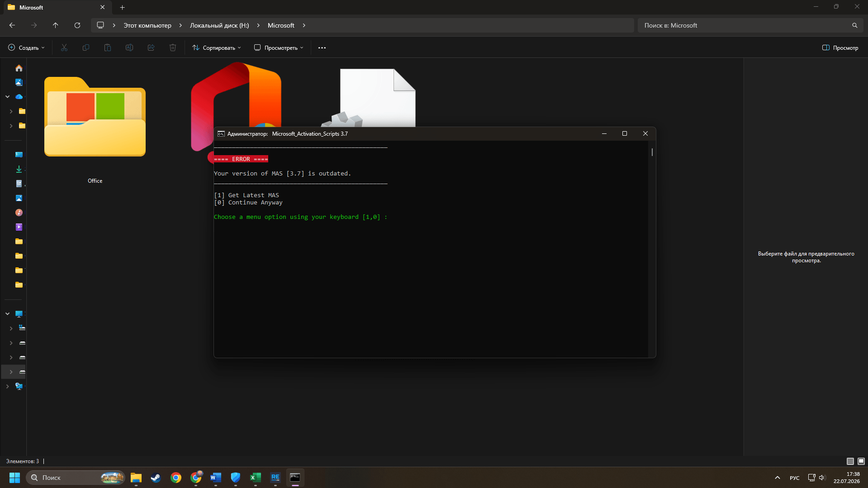Expand the Network tree node
The width and height of the screenshot is (868, 488).
point(8,386)
